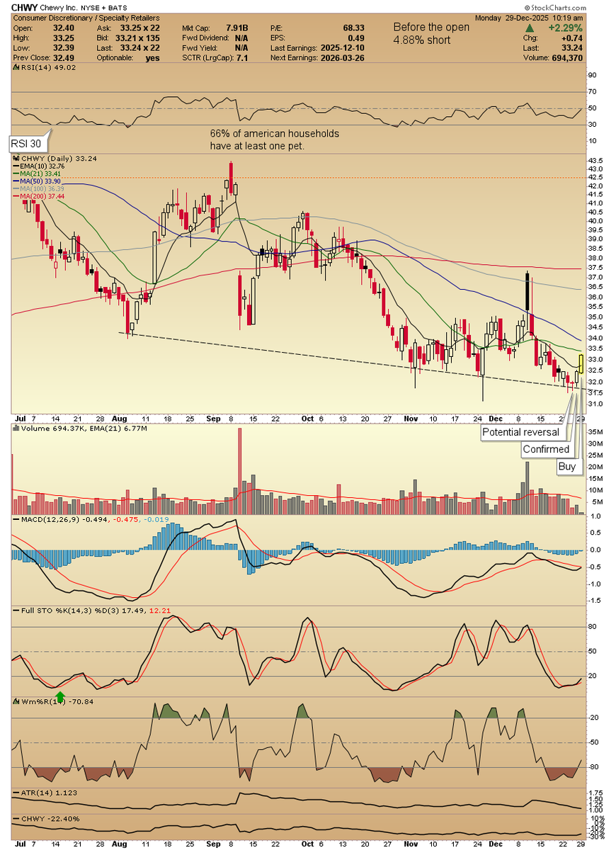This screenshot has width=616, height=850.
Task: Click the 'RSI 30' callout label
Action: (28, 143)
